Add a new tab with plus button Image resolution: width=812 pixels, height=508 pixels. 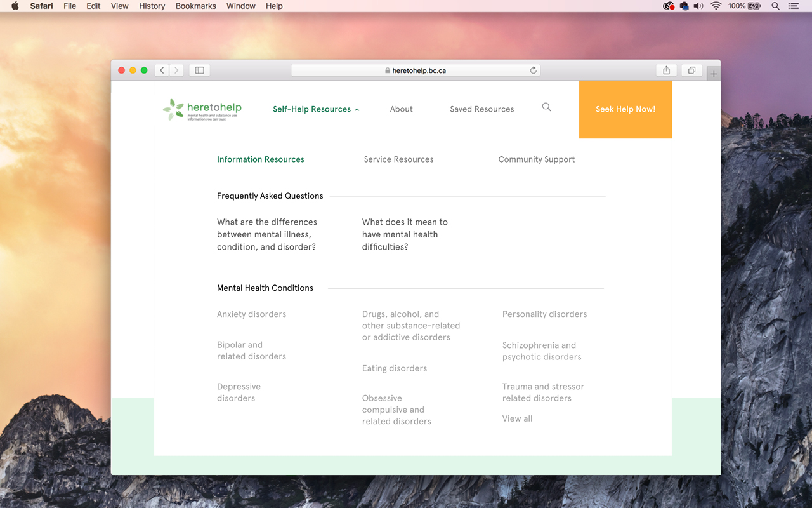point(714,74)
